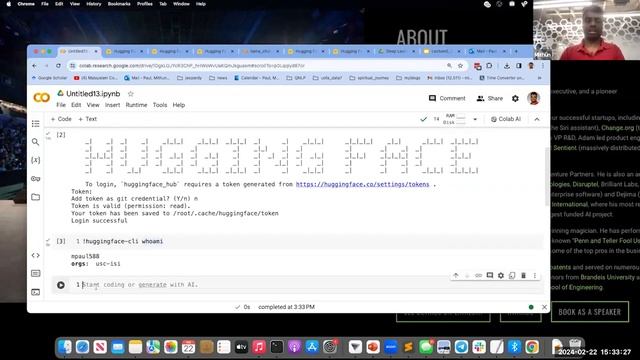Open the Secrets key panel
Screen dimensions: 640x360
(x=36, y=179)
